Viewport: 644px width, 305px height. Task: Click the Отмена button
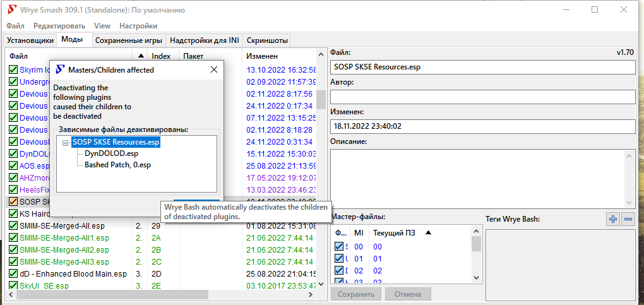coord(407,294)
